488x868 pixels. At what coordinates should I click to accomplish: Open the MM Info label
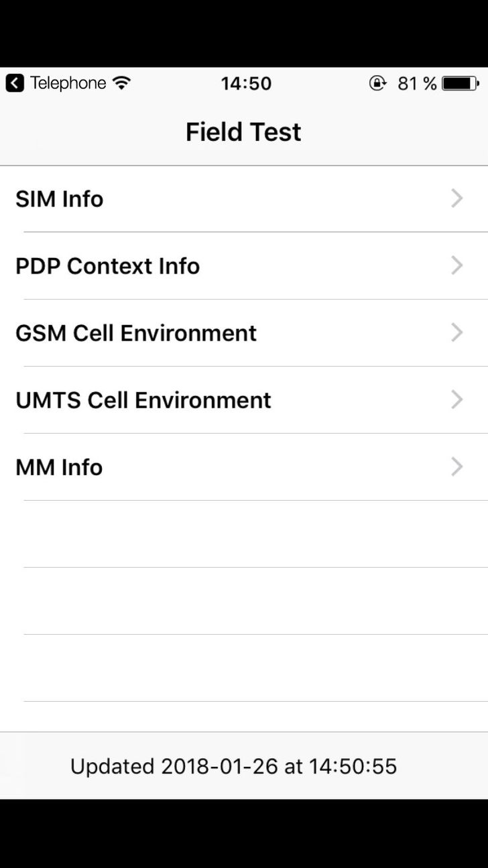pyautogui.click(x=59, y=467)
